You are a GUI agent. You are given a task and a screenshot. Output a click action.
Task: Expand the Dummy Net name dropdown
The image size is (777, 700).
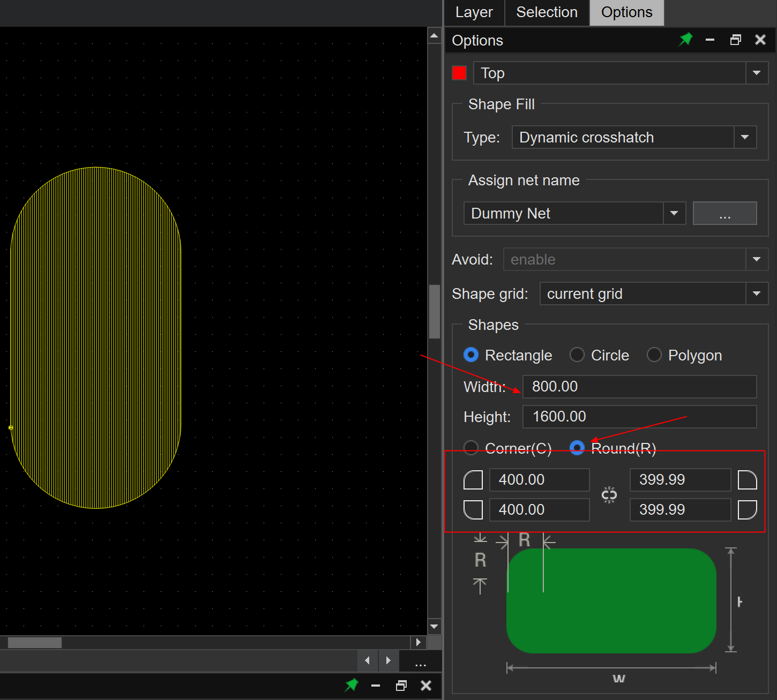[674, 214]
